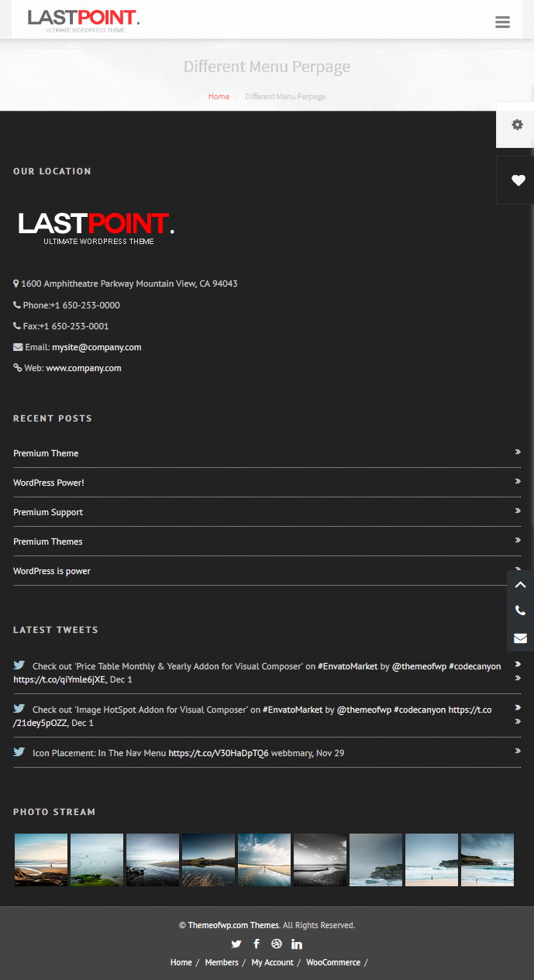The height and width of the screenshot is (980, 534).
Task: Click the Themeofwp.com Themes footer link
Action: point(233,925)
